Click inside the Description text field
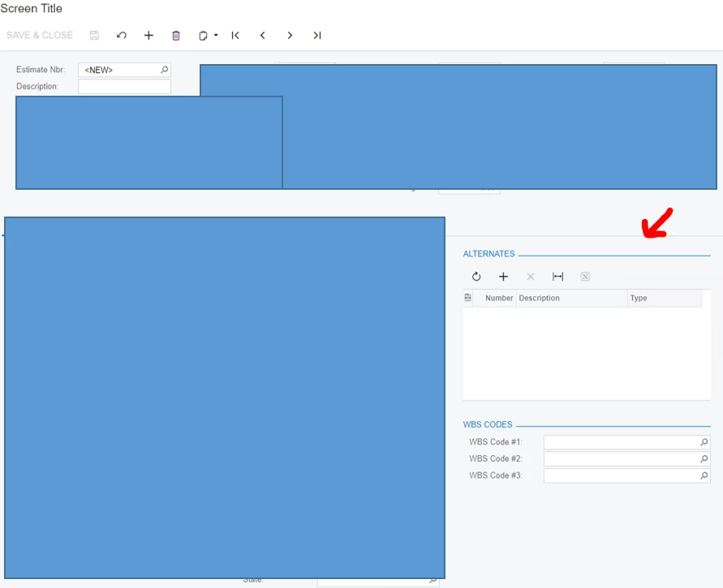The image size is (723, 588). point(123,86)
